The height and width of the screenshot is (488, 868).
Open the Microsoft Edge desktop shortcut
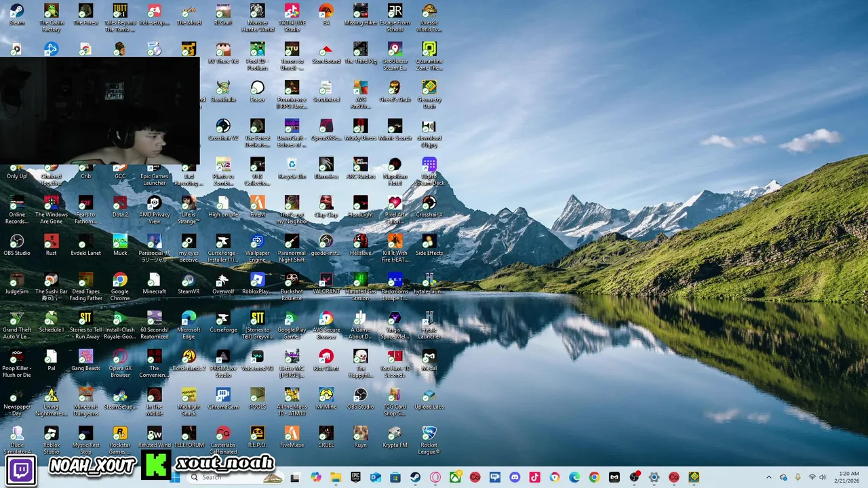coord(189,326)
